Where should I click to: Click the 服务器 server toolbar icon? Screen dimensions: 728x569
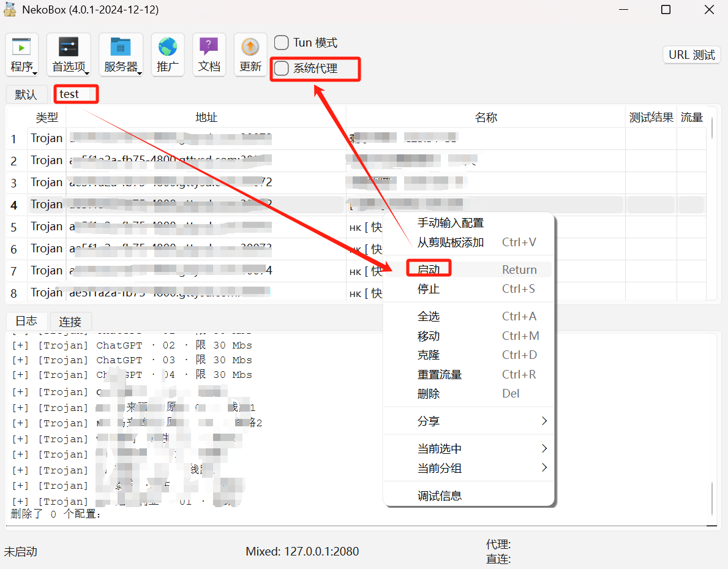121,55
